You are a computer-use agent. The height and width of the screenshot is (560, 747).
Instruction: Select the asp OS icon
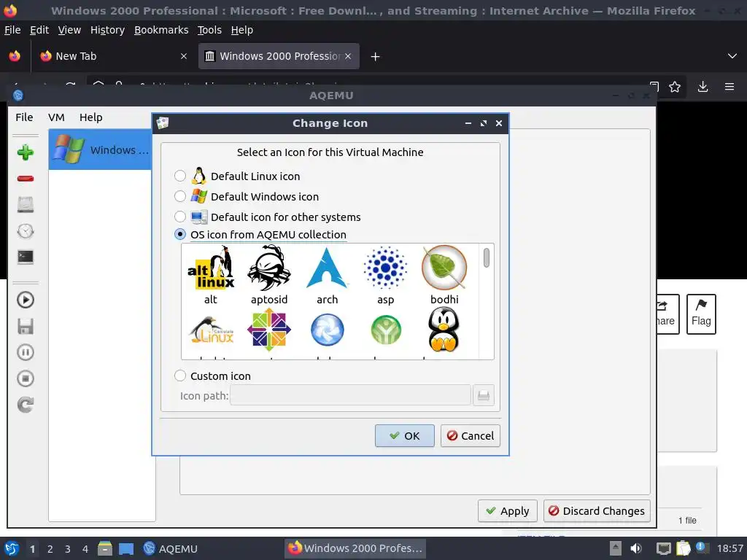385,268
